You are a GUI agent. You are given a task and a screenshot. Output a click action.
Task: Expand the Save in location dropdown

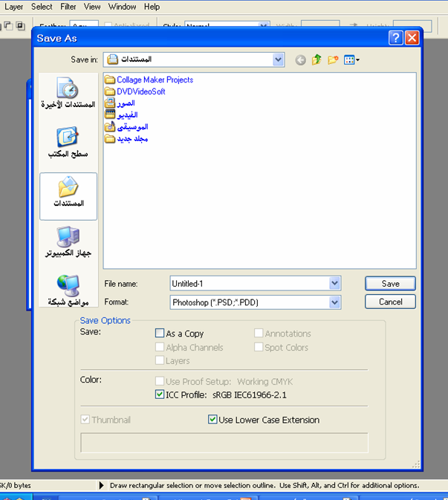coord(278,59)
